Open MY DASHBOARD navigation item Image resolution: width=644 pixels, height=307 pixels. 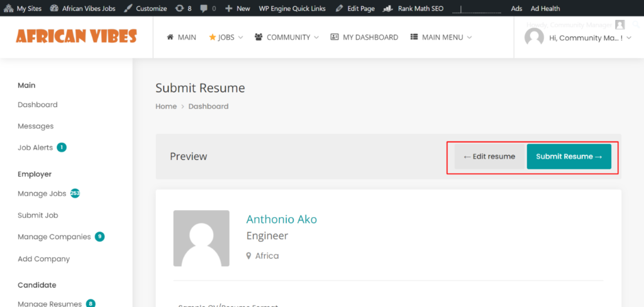click(x=370, y=37)
